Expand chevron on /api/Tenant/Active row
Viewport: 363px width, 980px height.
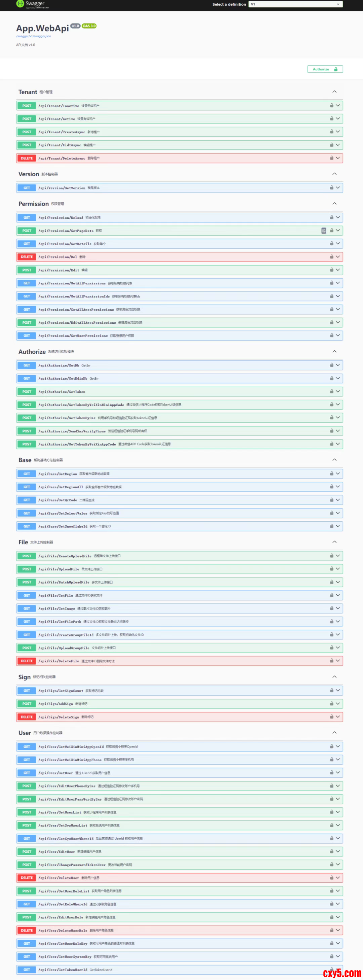[x=337, y=119]
